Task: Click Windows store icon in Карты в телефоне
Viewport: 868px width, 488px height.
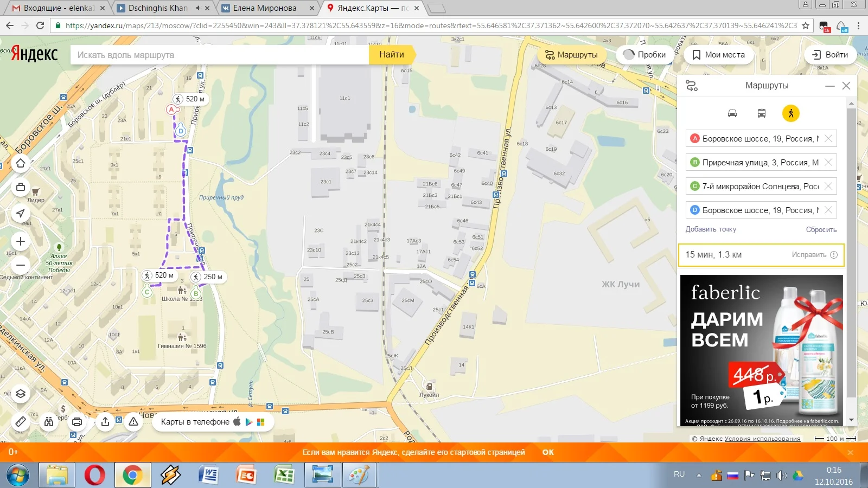Action: [261, 422]
